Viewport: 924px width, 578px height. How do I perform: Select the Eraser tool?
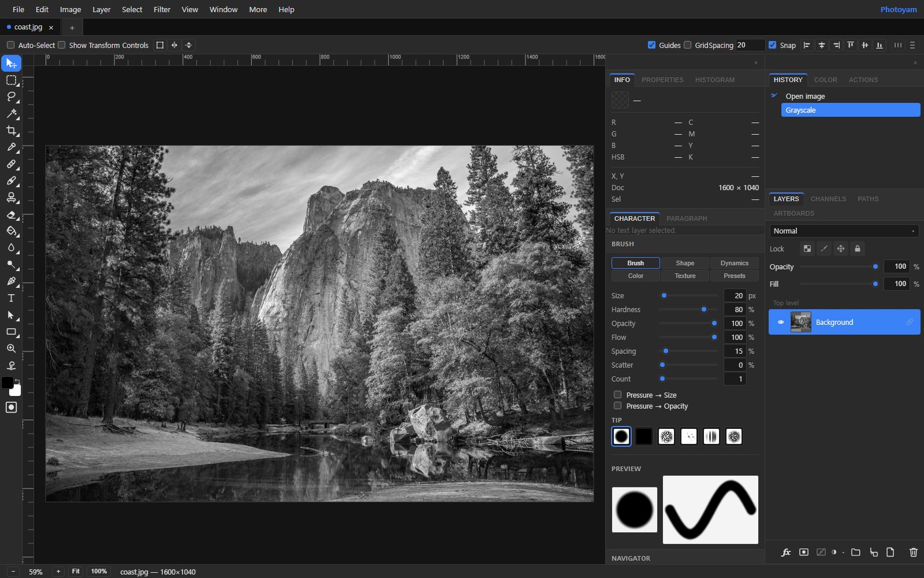tap(11, 214)
